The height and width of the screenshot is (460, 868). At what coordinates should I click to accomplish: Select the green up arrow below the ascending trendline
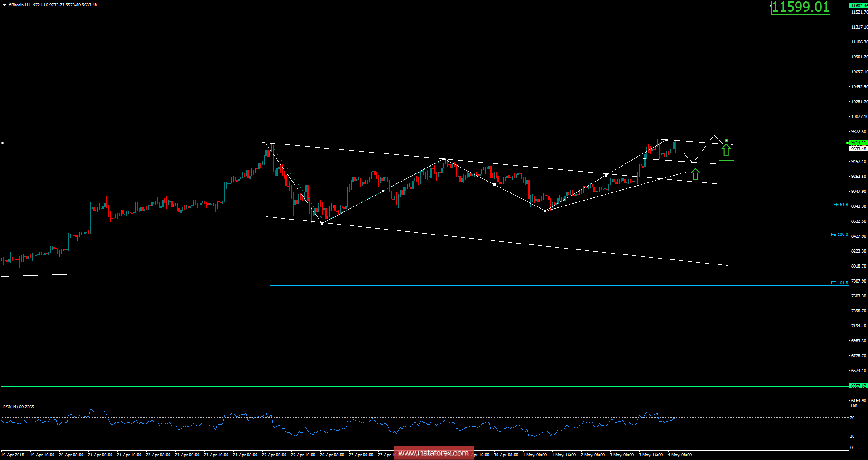[x=695, y=174]
